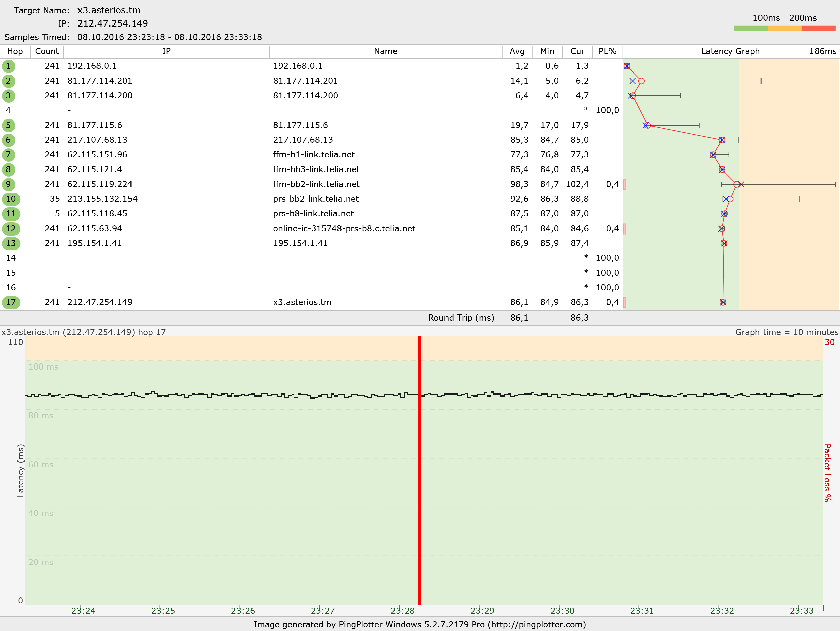Click the Latency Graph column header

point(731,51)
